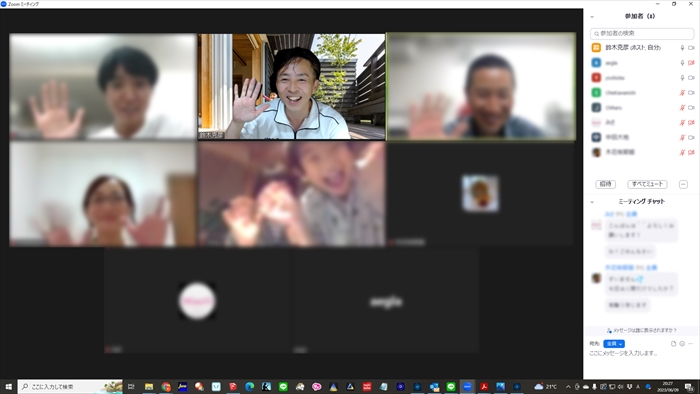Toggle camera icon for host 鈴木克彦

tap(691, 48)
